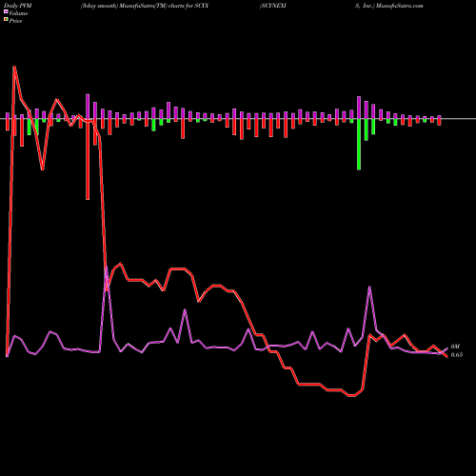Click the 'MunafaSutra.com' text at top right
Image resolution: width=476 pixels, height=476 pixels.
[400, 6]
